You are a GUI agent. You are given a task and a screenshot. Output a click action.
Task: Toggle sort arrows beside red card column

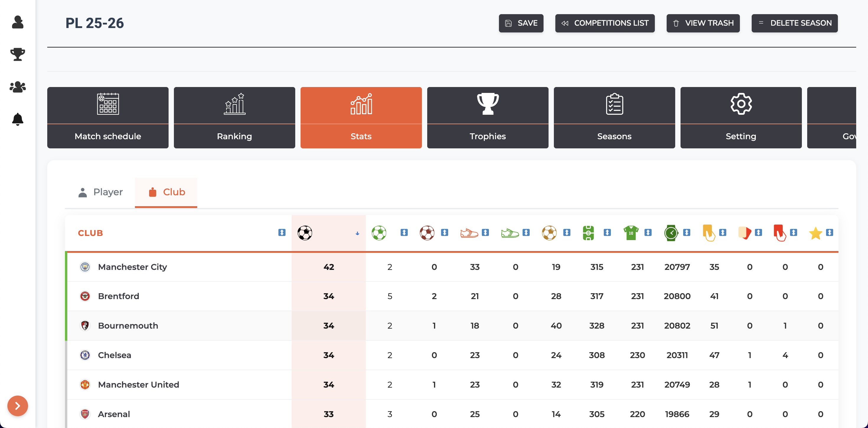pyautogui.click(x=794, y=233)
